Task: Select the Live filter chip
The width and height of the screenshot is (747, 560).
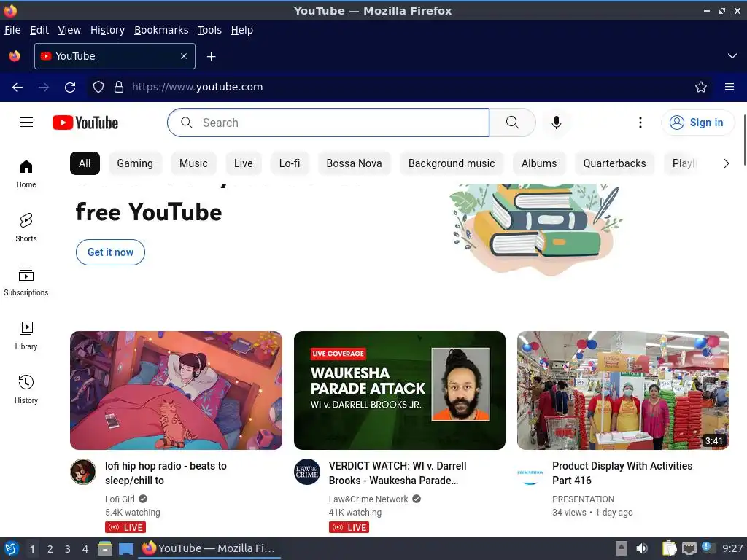Action: tap(244, 163)
